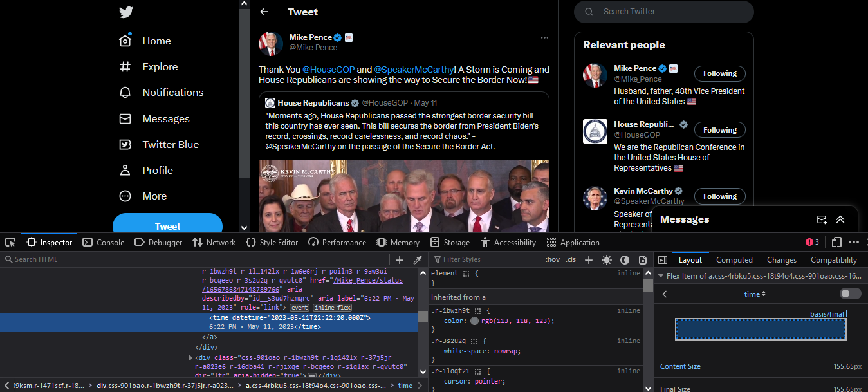
Task: Open Home in Twitter sidebar
Action: point(145,41)
